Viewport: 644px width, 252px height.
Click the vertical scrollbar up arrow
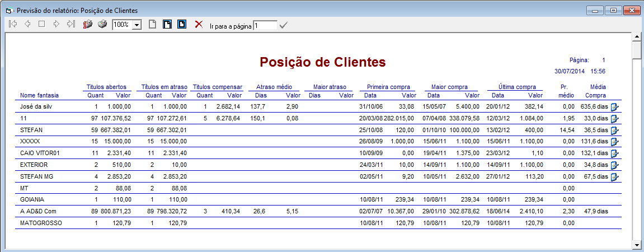point(636,37)
